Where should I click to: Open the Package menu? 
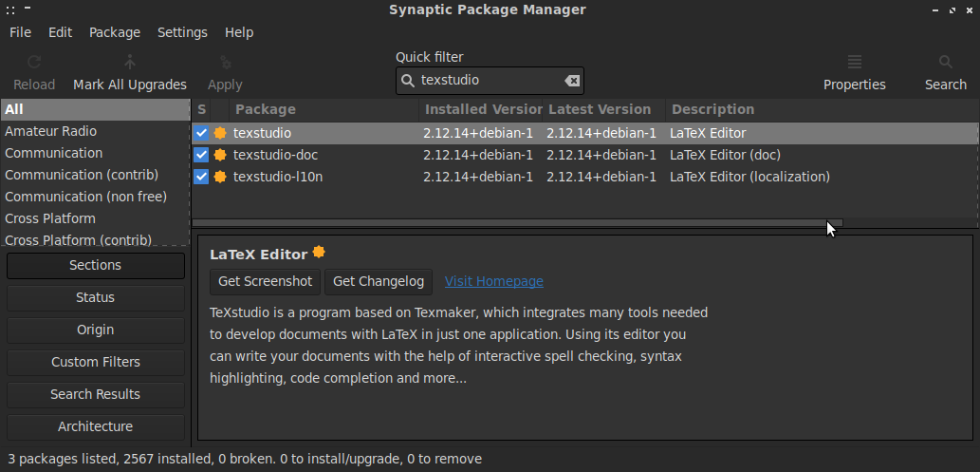115,32
